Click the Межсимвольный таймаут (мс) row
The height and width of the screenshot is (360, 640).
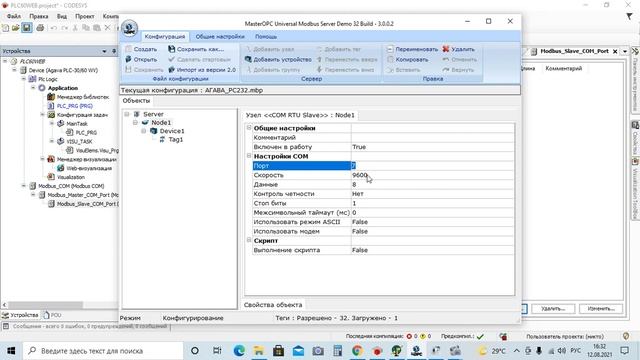tap(383, 213)
